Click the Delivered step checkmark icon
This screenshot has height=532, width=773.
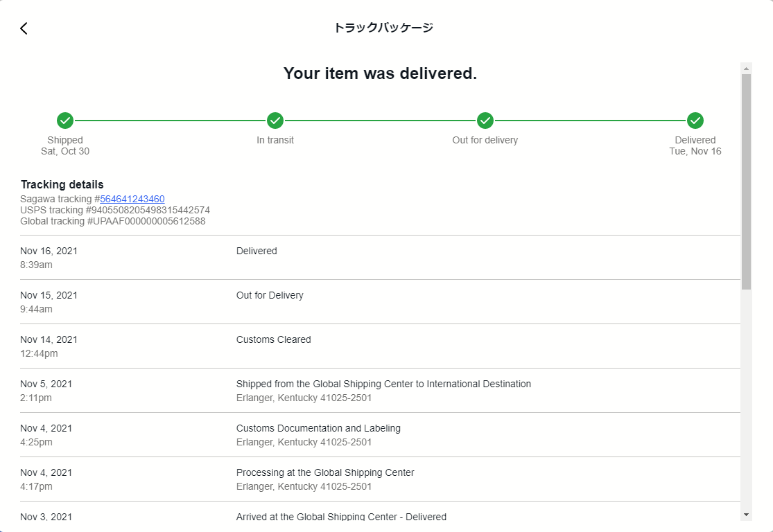pos(695,121)
